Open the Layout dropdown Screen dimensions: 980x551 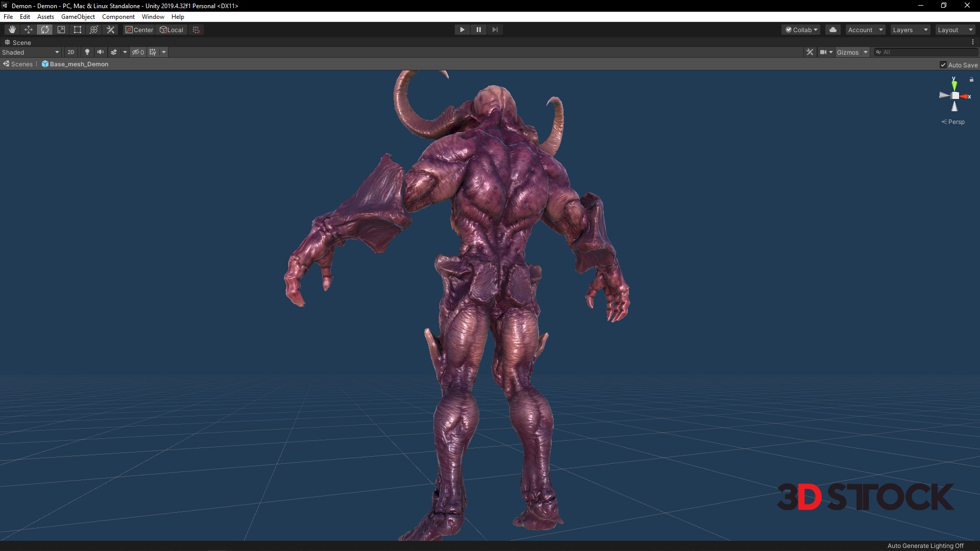pos(955,30)
